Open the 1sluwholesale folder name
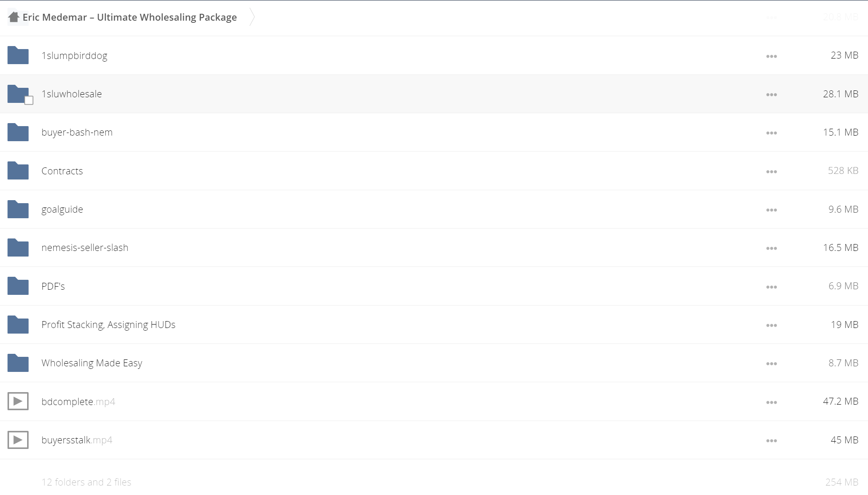 [x=72, y=94]
